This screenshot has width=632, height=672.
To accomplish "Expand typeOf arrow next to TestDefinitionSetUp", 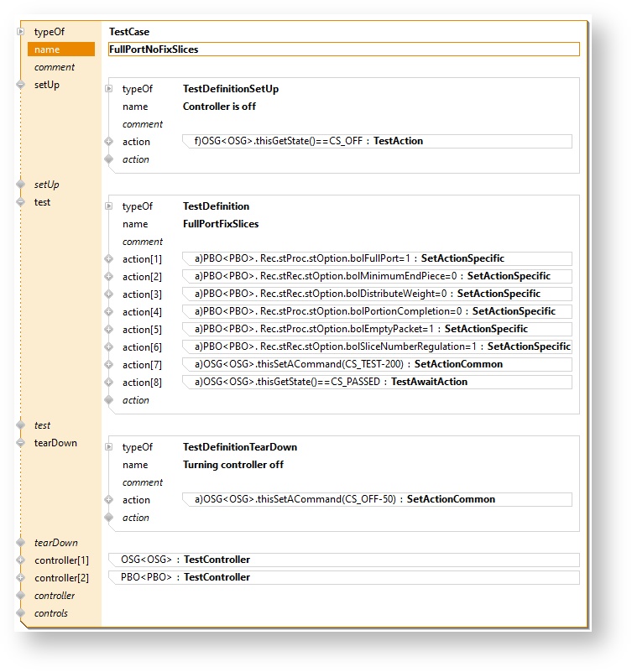I will 109,89.
